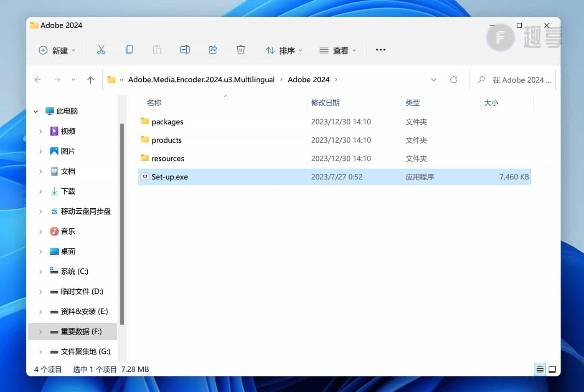Go back with the left arrow

(x=38, y=80)
